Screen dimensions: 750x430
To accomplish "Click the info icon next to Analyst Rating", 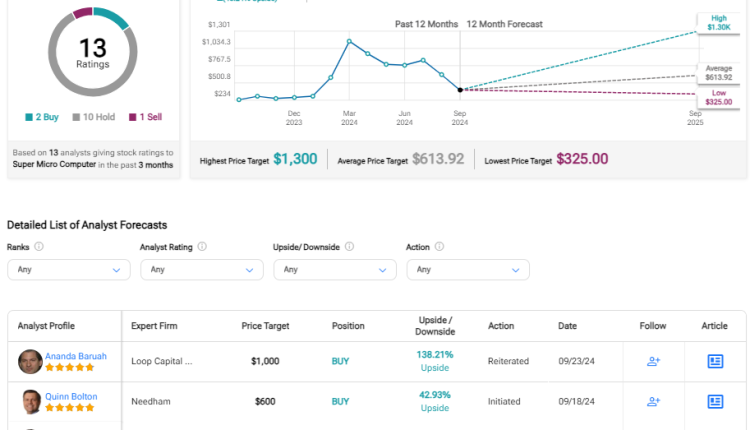I will [202, 246].
